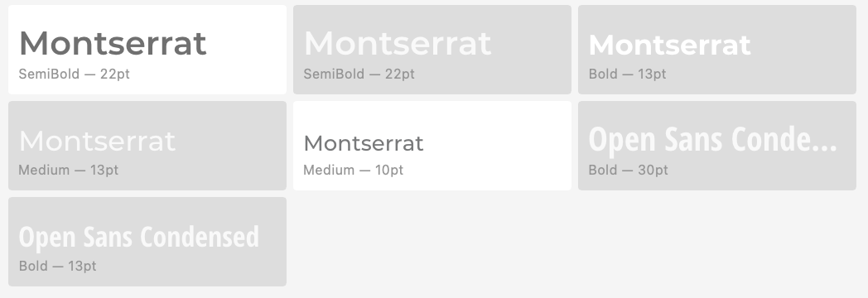The image size is (868, 298).
Task: Click the 'SemiBold — 22pt' caption on the white card
Action: (x=75, y=74)
